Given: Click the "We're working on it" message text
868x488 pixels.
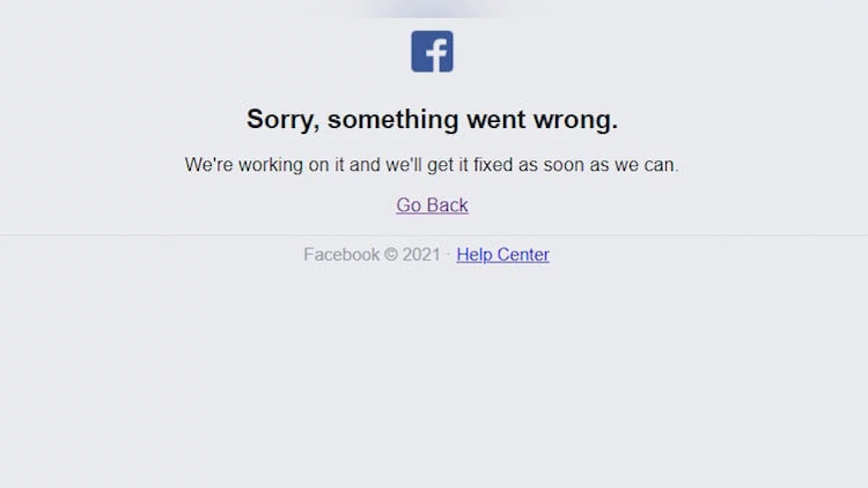Looking at the screenshot, I should [433, 165].
